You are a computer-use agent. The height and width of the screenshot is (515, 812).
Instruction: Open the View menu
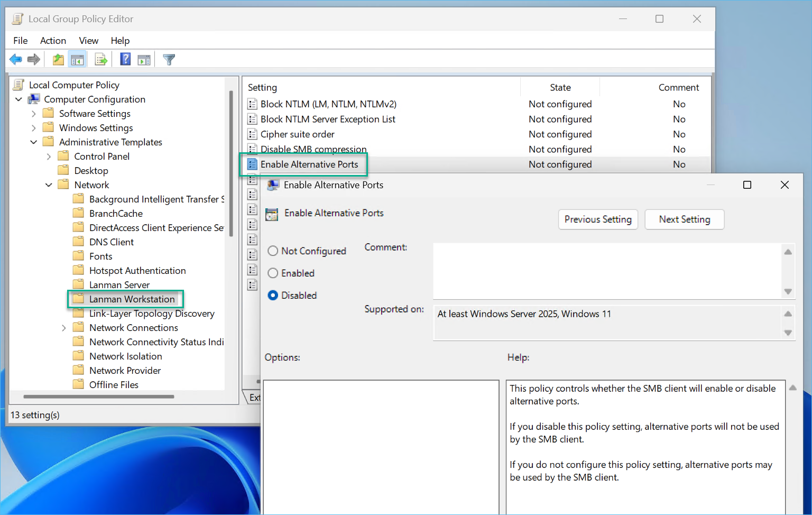[88, 40]
